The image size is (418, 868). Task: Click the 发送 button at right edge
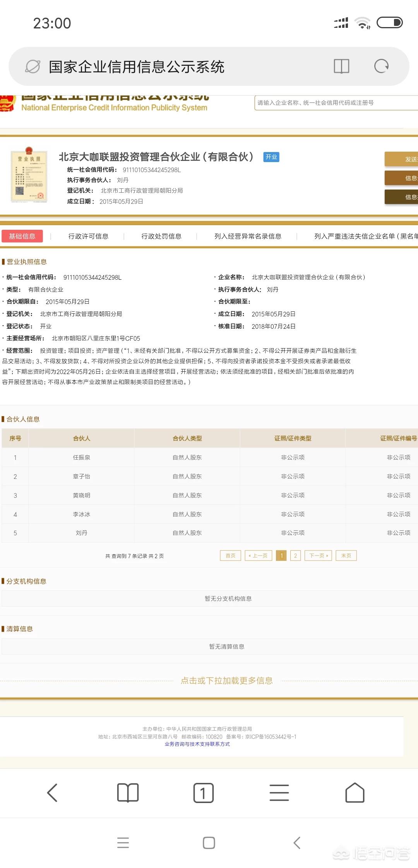point(401,159)
